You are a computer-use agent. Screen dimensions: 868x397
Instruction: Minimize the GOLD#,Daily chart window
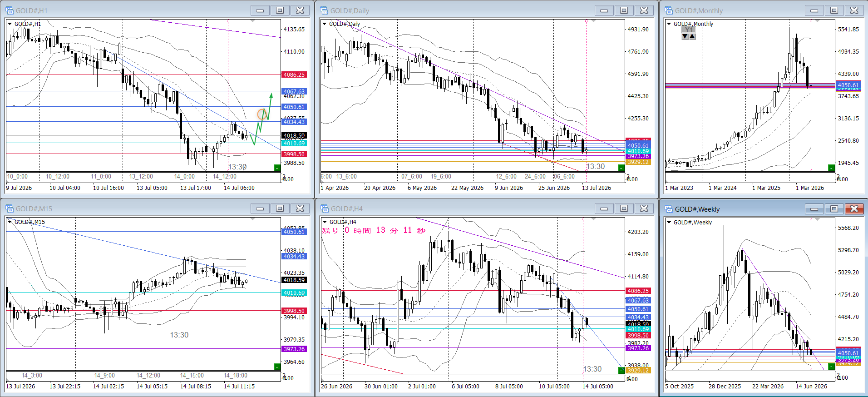point(604,10)
